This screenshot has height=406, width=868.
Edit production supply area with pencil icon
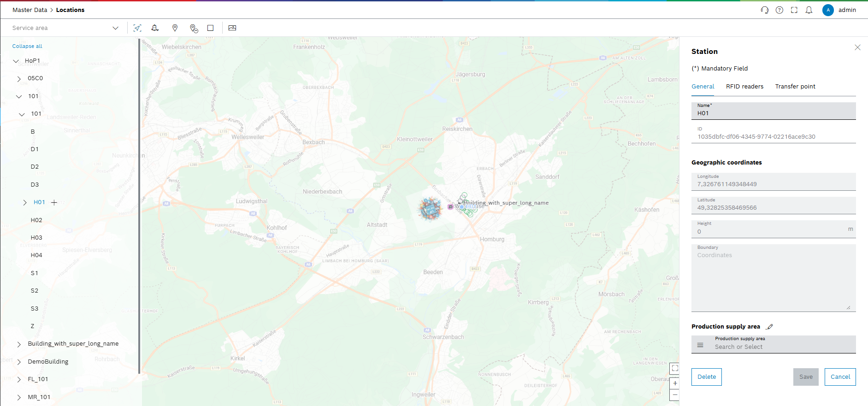(x=769, y=327)
